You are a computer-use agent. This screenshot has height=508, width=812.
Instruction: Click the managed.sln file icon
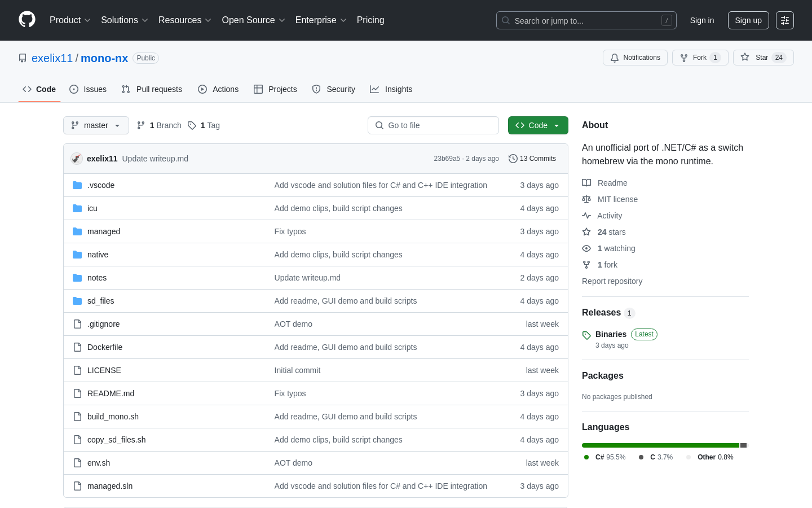pos(77,486)
